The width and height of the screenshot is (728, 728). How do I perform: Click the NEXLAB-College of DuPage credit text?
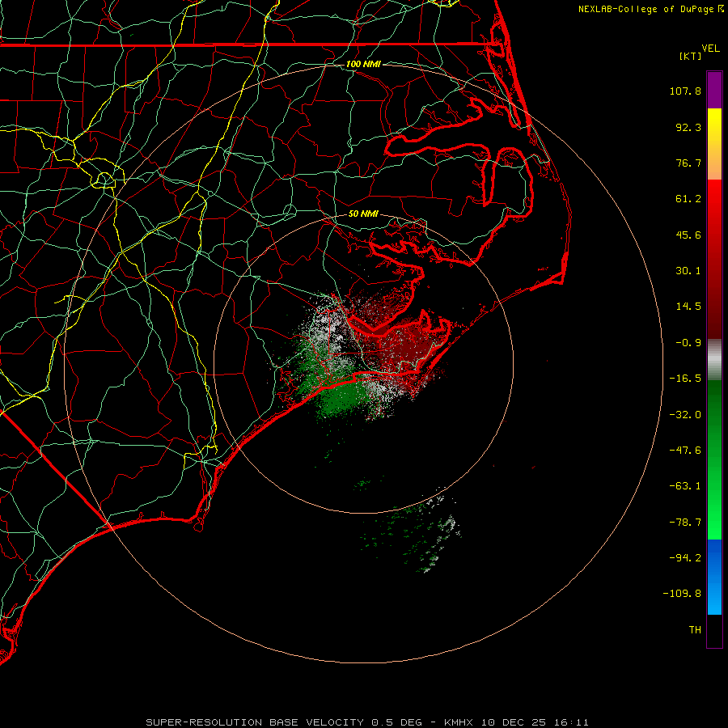pyautogui.click(x=650, y=9)
